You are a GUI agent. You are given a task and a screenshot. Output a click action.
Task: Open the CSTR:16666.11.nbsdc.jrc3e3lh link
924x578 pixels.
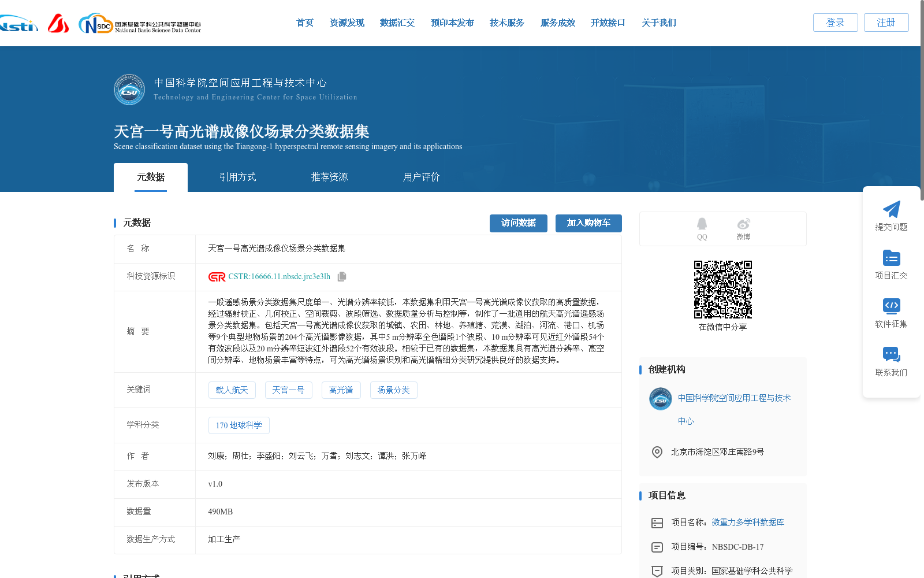[280, 277]
